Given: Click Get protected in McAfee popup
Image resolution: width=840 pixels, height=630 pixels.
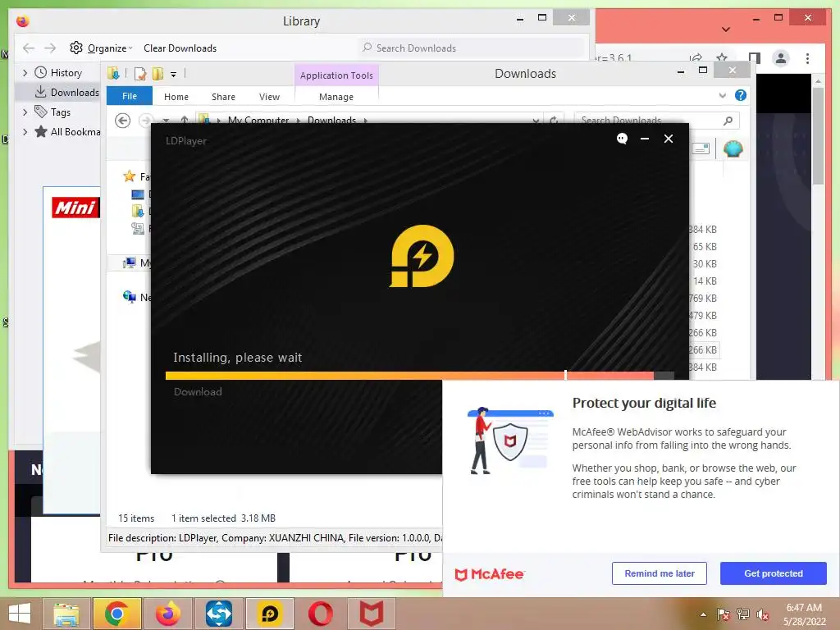Looking at the screenshot, I should tap(773, 573).
